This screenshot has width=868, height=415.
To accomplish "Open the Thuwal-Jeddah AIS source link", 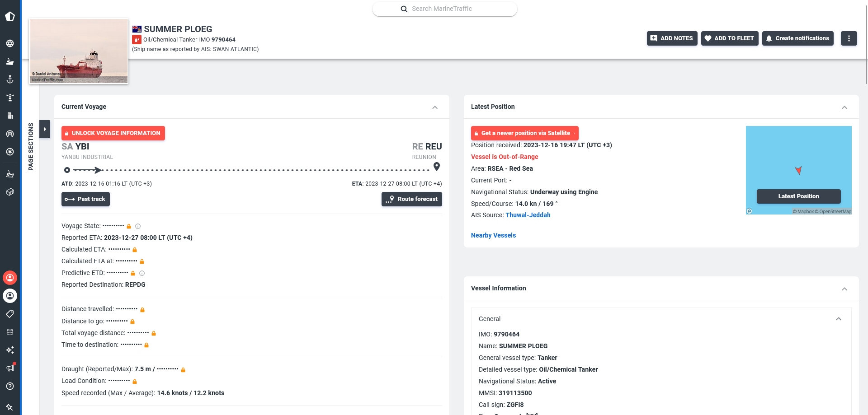I will tap(528, 215).
